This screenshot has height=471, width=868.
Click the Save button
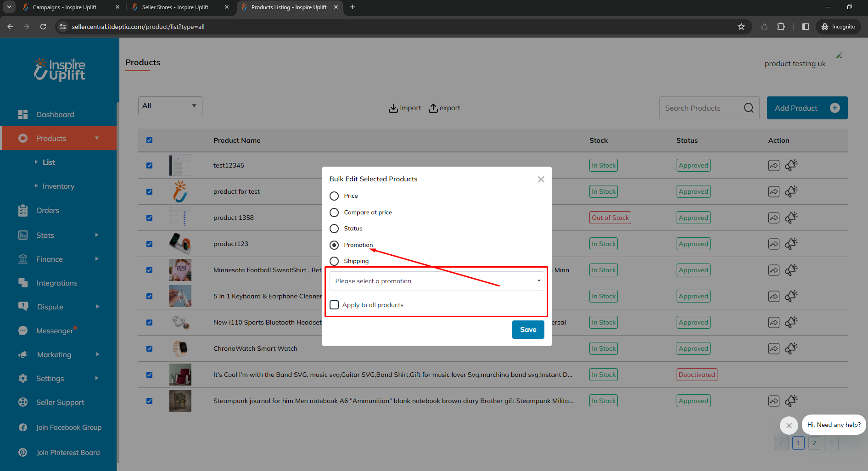pyautogui.click(x=528, y=330)
